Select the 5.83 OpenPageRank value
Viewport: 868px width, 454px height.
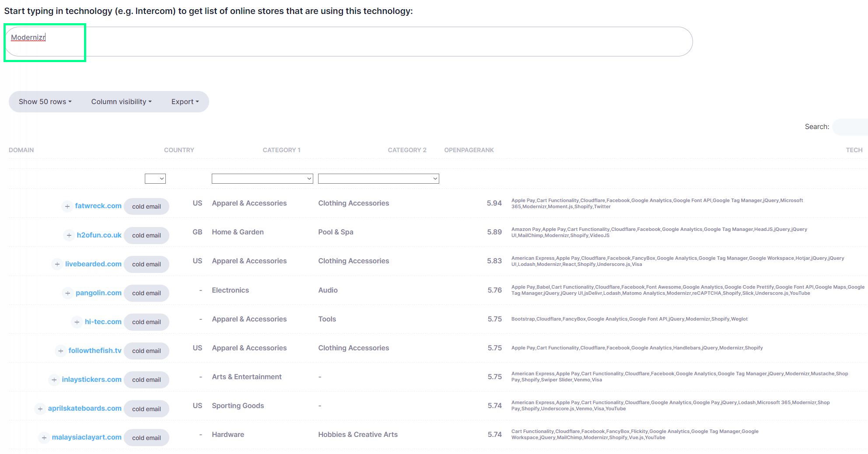(494, 261)
